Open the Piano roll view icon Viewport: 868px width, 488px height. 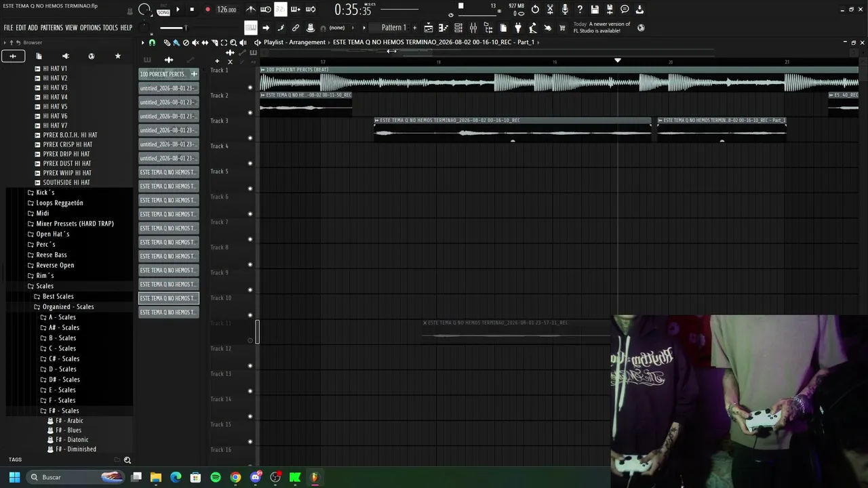tap(443, 28)
